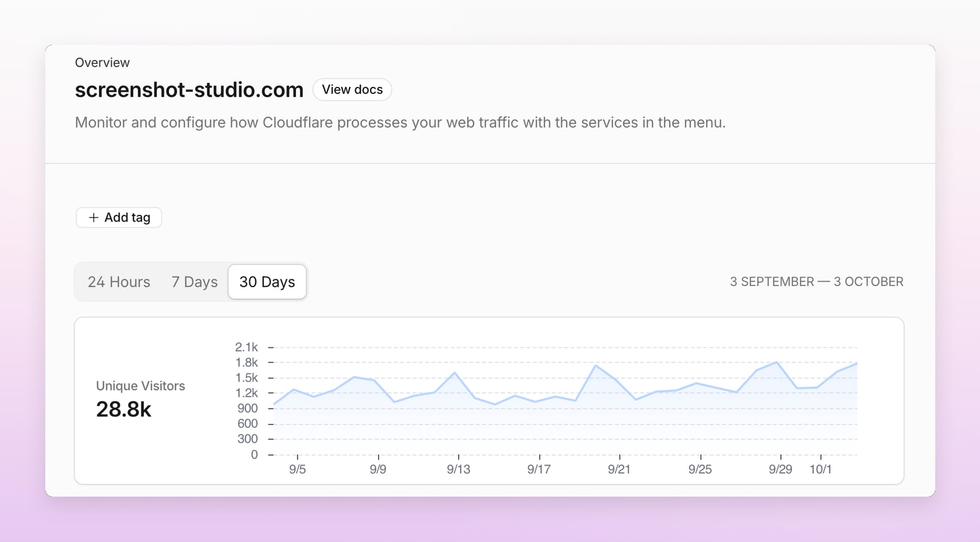Click the 2.1k y-axis label
This screenshot has width=980, height=542.
coord(246,347)
